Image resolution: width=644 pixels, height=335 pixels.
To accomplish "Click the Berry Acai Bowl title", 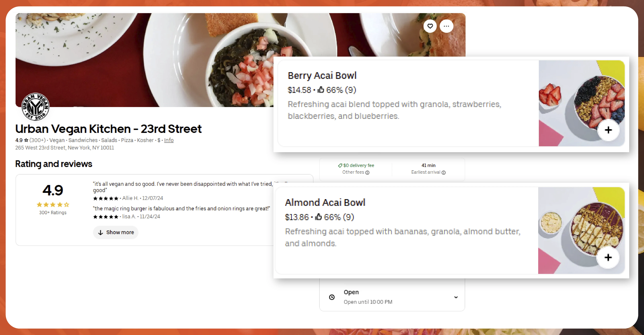I will click(322, 76).
